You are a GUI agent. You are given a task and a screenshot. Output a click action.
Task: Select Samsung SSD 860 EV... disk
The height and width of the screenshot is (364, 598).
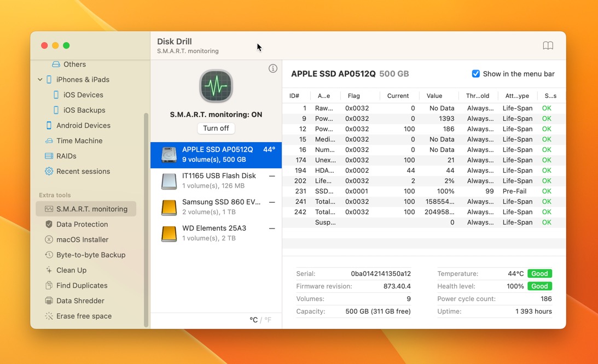pos(216,207)
